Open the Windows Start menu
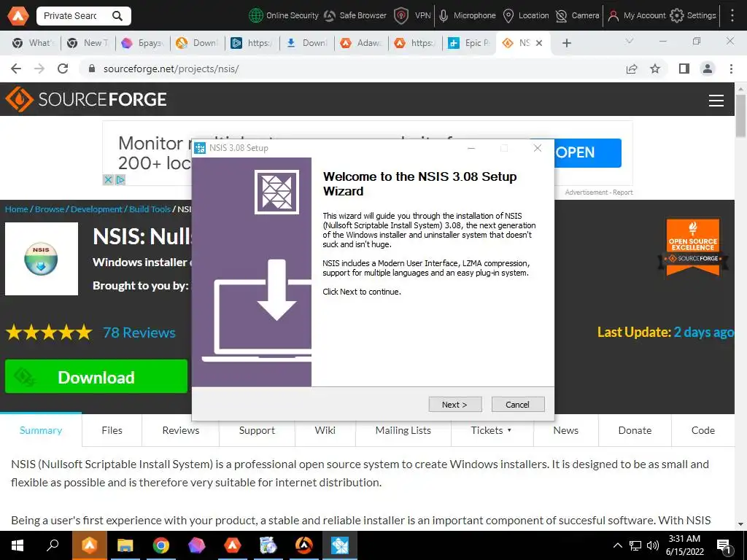The image size is (747, 560). point(18,545)
